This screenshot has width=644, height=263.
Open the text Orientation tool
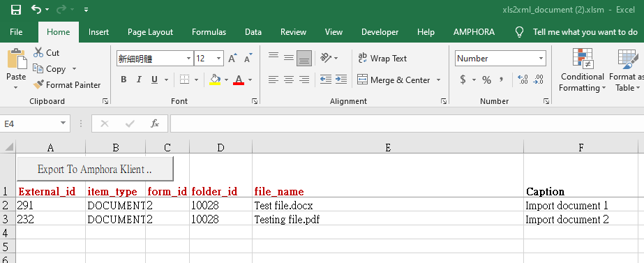point(326,58)
